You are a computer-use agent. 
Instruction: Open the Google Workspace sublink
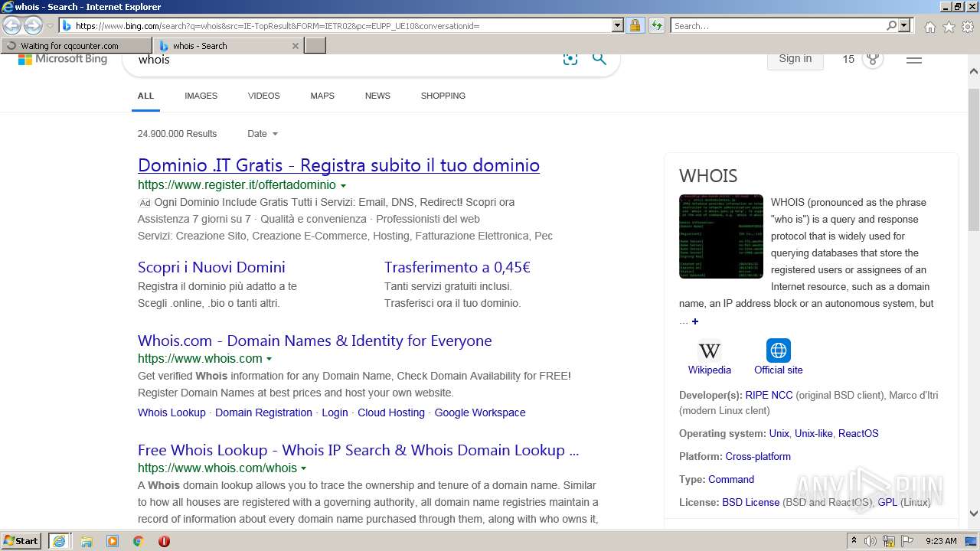pyautogui.click(x=480, y=412)
